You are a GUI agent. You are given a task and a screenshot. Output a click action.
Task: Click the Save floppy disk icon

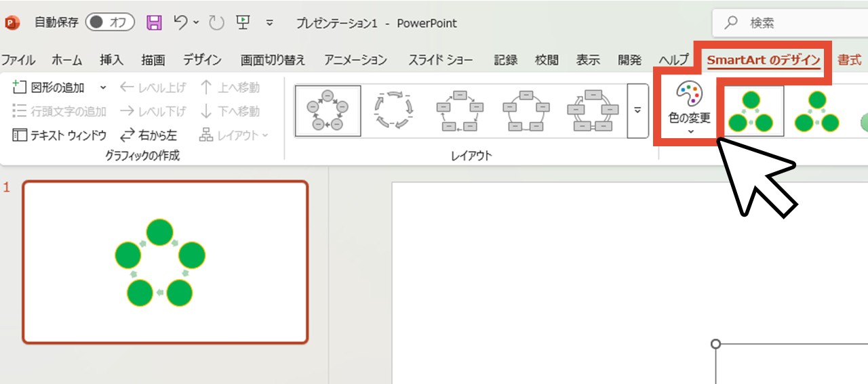pyautogui.click(x=155, y=23)
